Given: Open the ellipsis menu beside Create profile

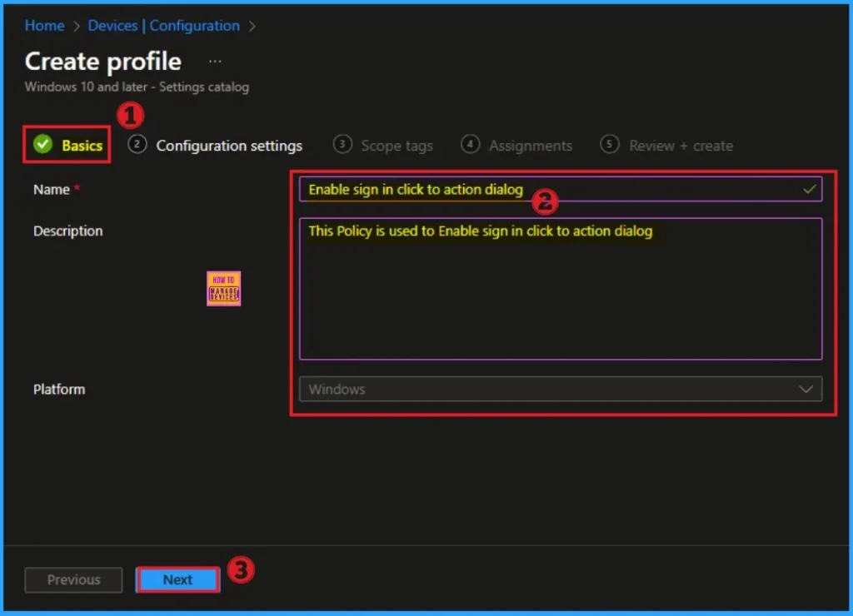Looking at the screenshot, I should (215, 62).
